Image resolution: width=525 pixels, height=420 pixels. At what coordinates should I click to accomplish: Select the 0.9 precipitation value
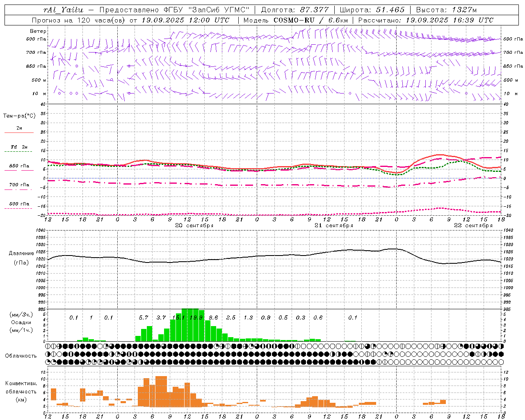click(x=266, y=317)
